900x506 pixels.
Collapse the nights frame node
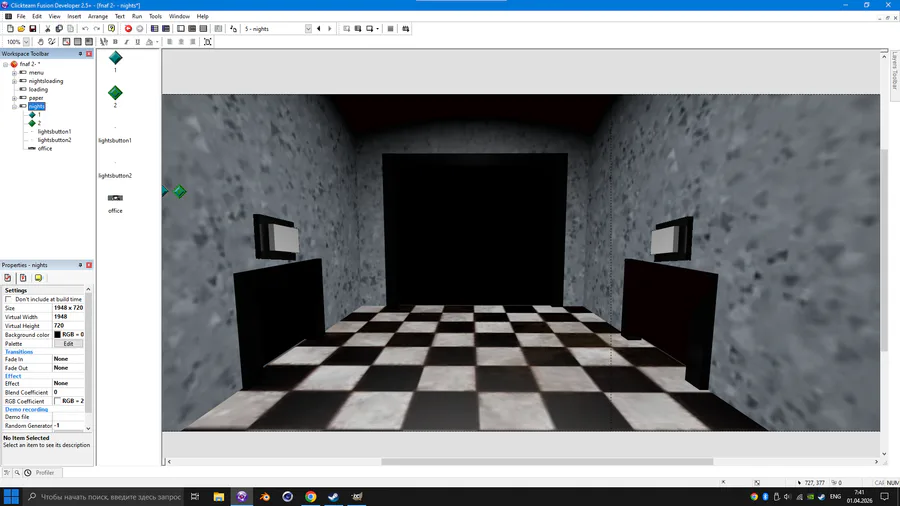14,107
